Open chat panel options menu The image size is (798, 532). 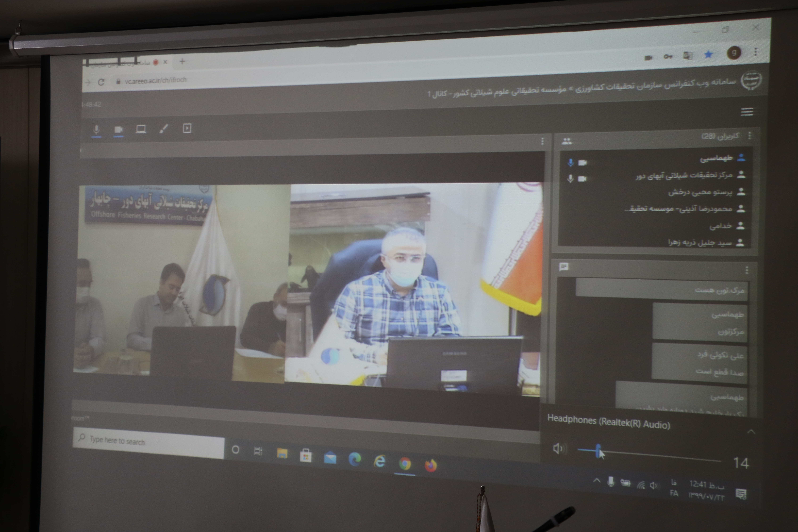[x=747, y=270]
